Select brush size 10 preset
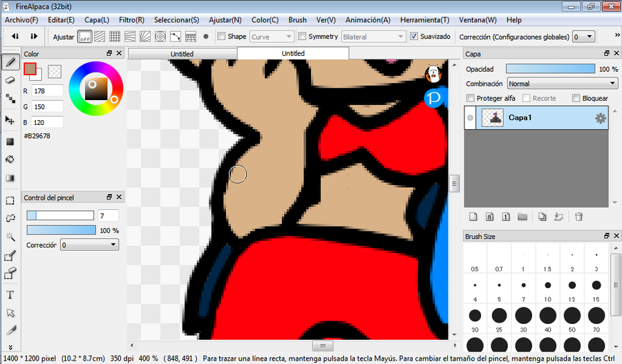622x364 pixels. [547, 289]
